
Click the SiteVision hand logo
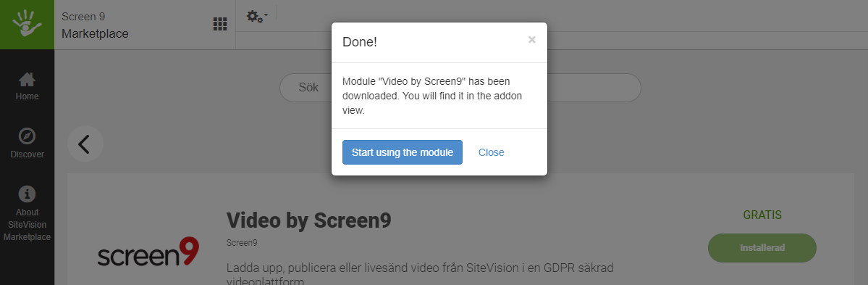tap(27, 25)
